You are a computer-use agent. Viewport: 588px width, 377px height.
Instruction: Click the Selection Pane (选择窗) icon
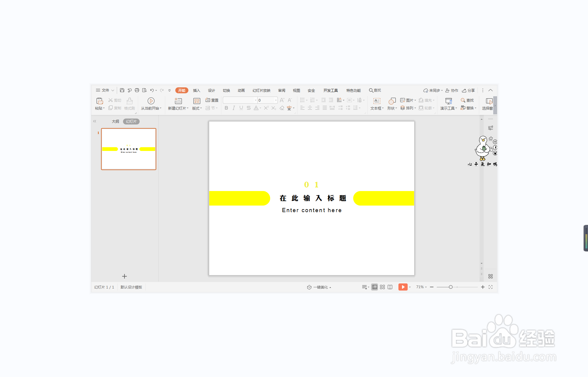pyautogui.click(x=489, y=101)
